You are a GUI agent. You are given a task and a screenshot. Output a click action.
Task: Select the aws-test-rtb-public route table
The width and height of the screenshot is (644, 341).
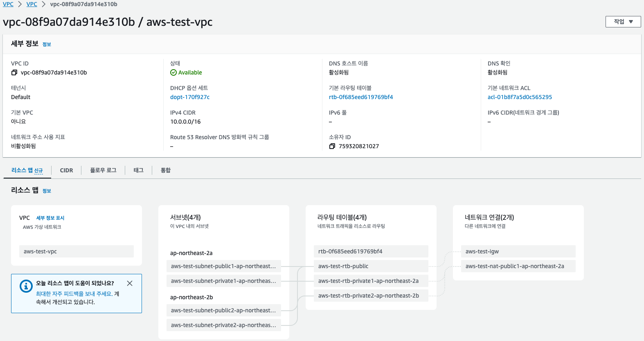pos(371,266)
